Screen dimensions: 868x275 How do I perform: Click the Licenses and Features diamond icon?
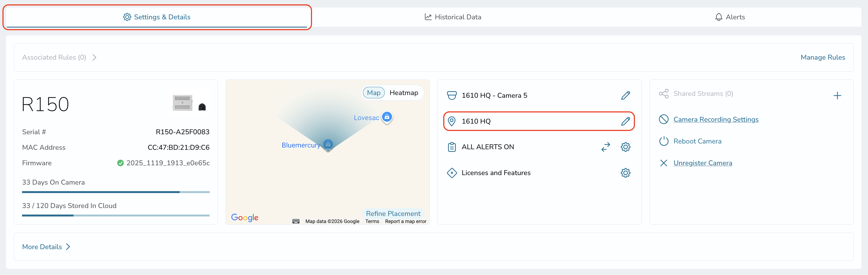tap(451, 173)
